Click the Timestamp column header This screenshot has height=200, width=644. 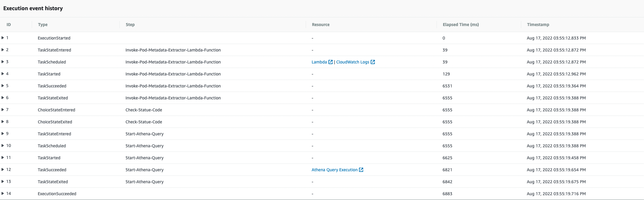pyautogui.click(x=538, y=25)
